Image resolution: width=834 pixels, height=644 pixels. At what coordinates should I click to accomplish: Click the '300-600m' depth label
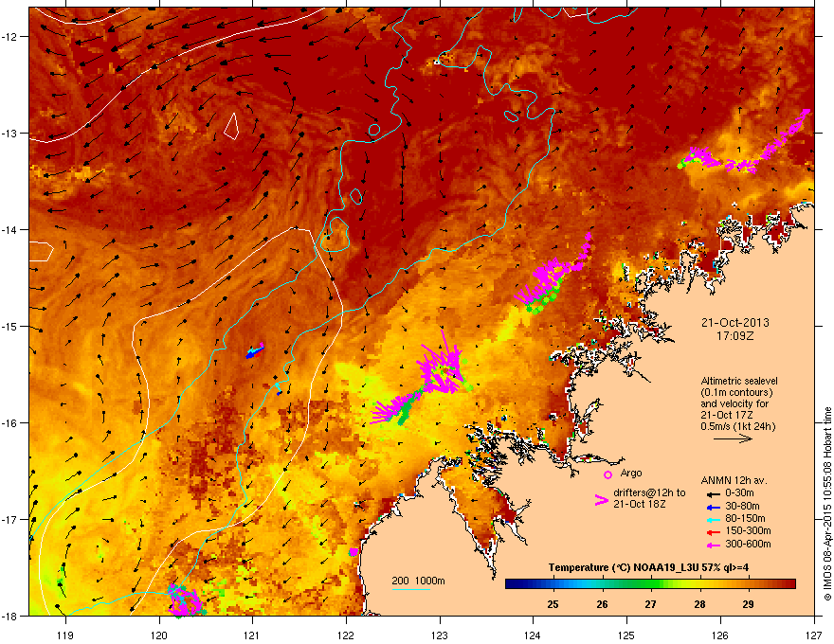pyautogui.click(x=748, y=544)
